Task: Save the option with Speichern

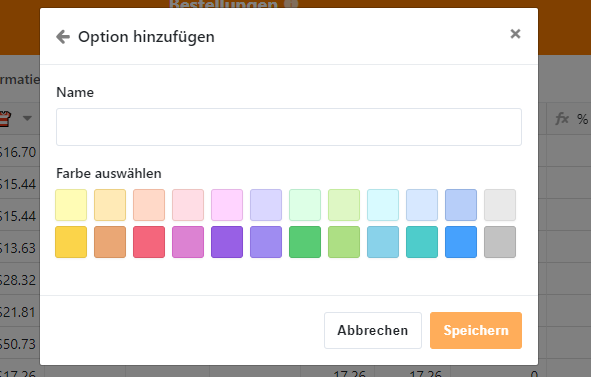Action: [x=476, y=330]
